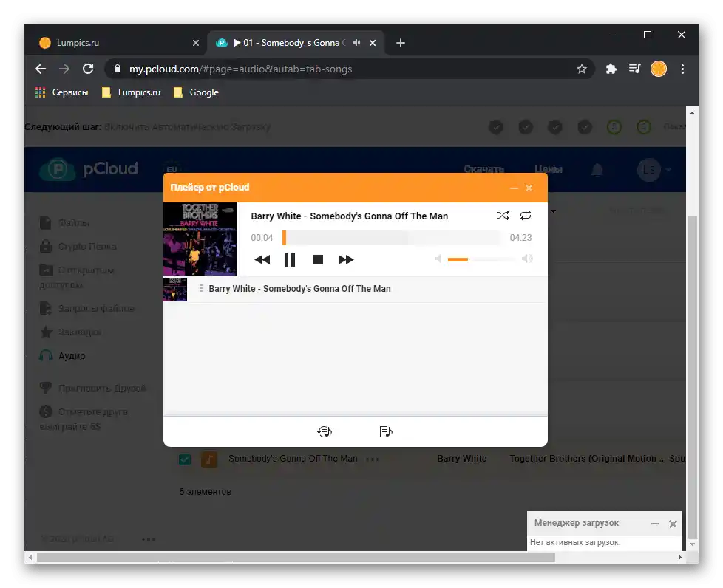Viewport: 723px width, 588px height.
Task: Open the Цены link in header
Action: click(549, 169)
